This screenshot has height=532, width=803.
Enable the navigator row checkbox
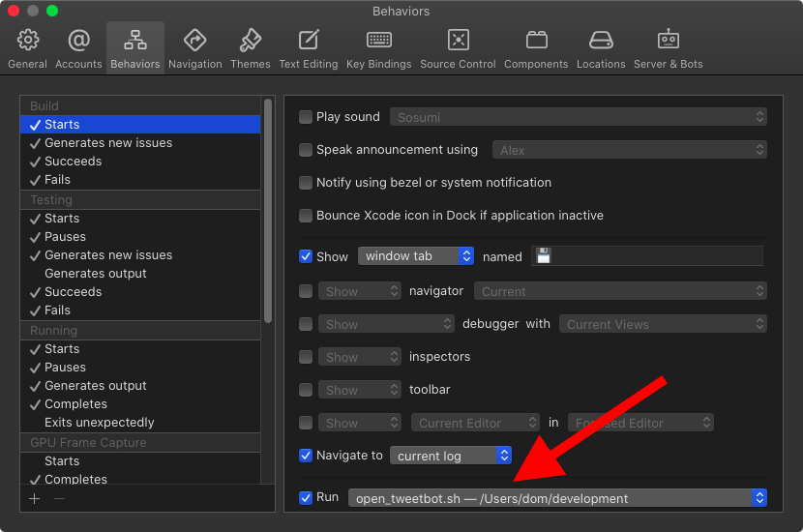pyautogui.click(x=306, y=291)
